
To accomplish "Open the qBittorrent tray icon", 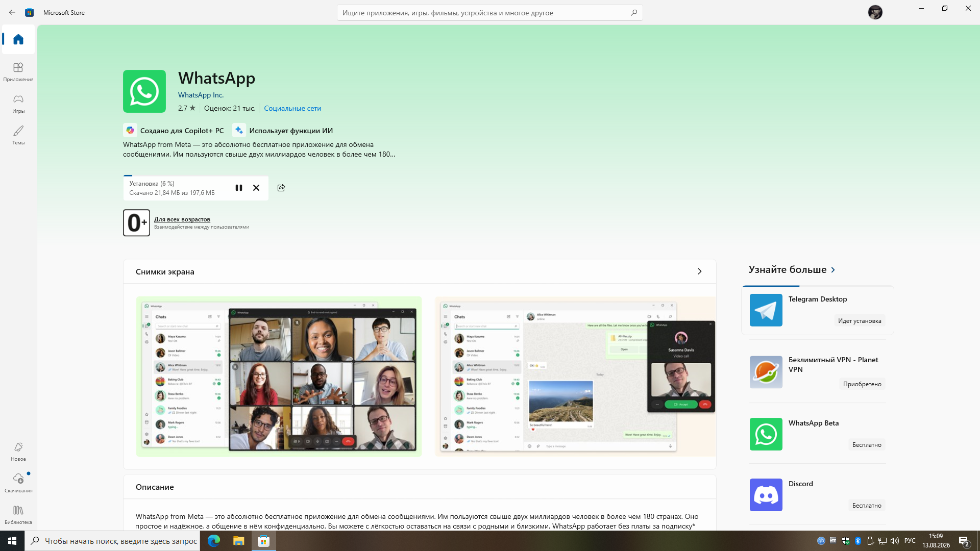I will [x=821, y=541].
